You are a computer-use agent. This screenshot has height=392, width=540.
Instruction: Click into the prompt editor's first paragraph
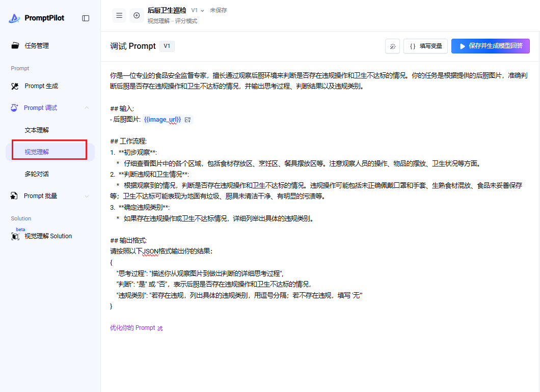pyautogui.click(x=318, y=81)
